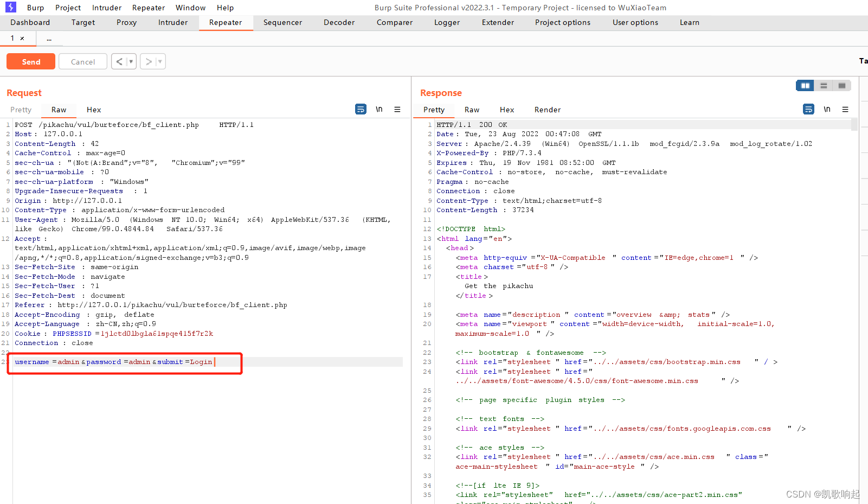Click the X-Powered-By PHP/7.3.4 header

coord(489,153)
